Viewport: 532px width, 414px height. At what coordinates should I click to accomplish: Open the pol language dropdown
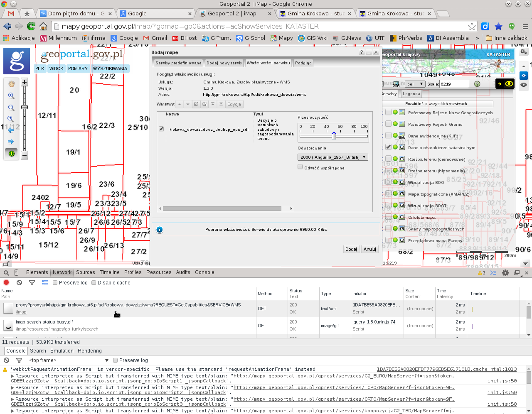[x=415, y=84]
